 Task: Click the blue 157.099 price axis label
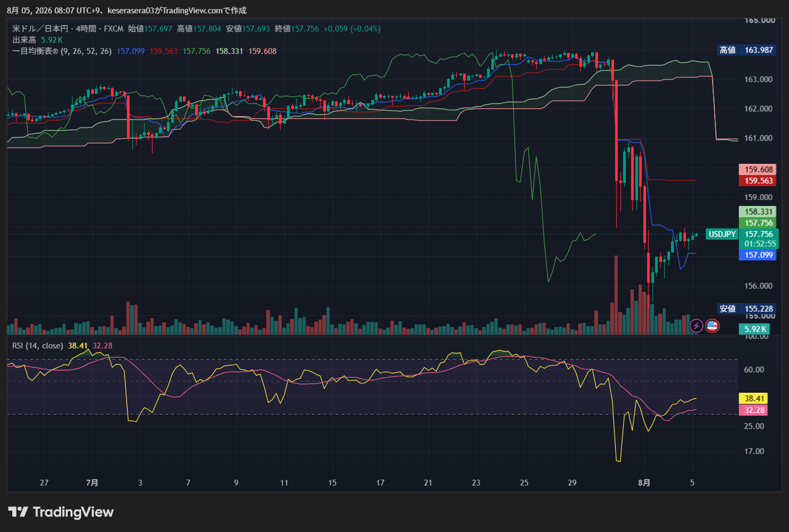click(x=758, y=255)
